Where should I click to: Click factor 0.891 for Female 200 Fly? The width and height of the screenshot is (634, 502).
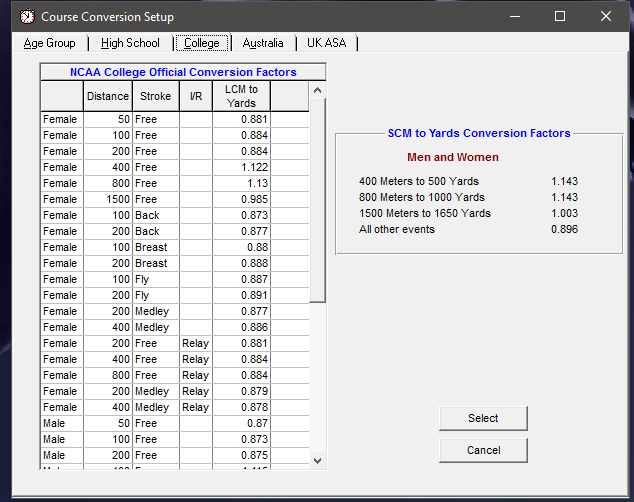[x=241, y=295]
